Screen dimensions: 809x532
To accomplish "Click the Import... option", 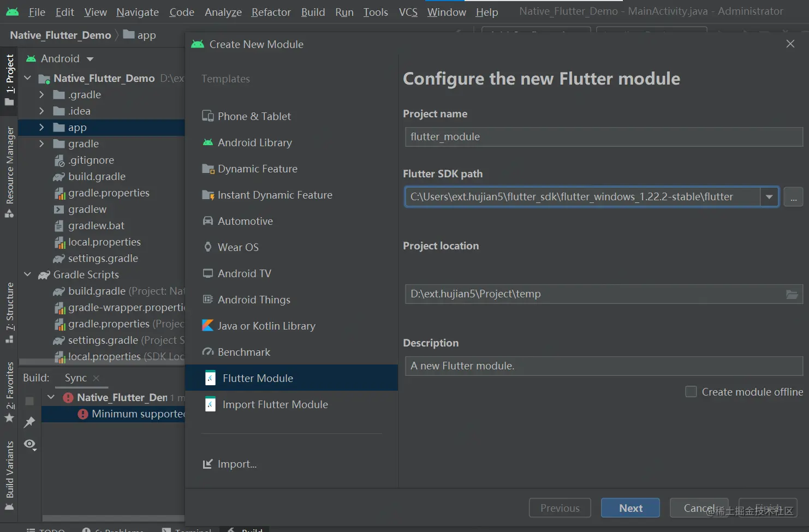I will click(229, 464).
